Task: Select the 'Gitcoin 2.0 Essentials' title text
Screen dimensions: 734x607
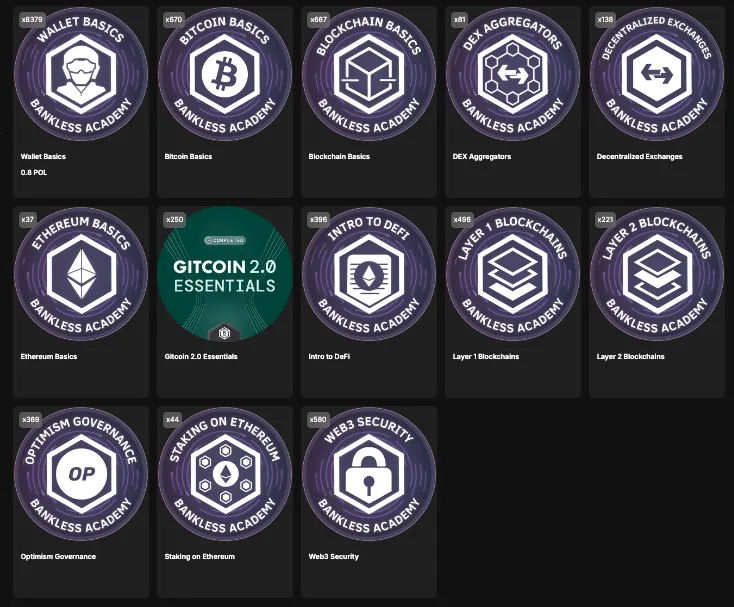Action: coord(201,356)
